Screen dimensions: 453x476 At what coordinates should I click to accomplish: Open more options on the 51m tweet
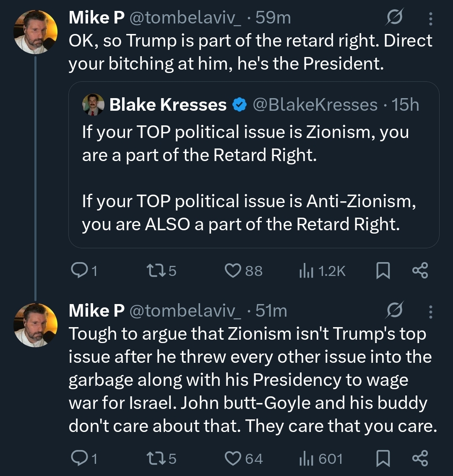pyautogui.click(x=430, y=311)
